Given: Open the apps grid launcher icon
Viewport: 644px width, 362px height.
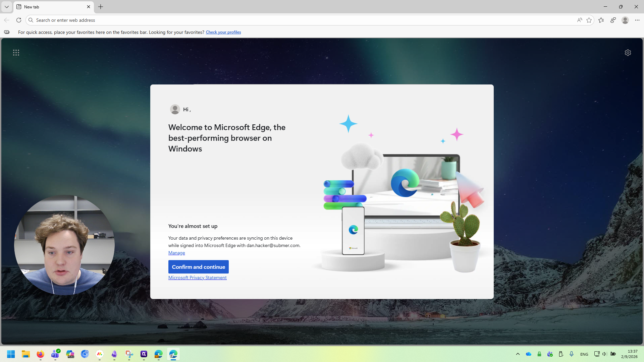Looking at the screenshot, I should [16, 53].
